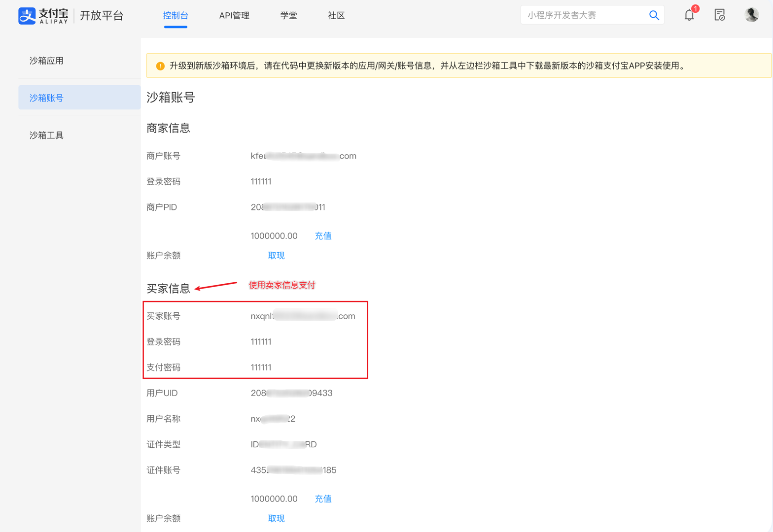The width and height of the screenshot is (773, 532).
Task: Click merchant 登录密码 value 111111
Action: pos(261,181)
